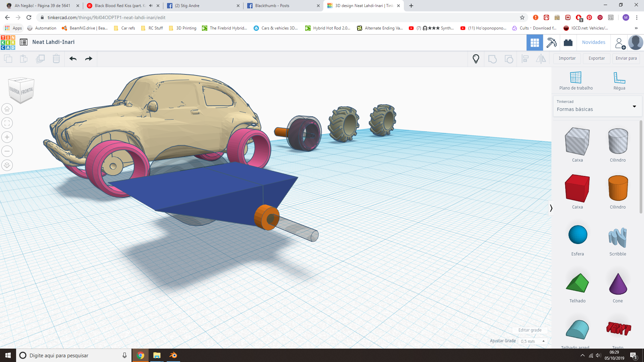Click the Align tool icon
Viewport: 644px width, 362px height.
[x=525, y=59]
